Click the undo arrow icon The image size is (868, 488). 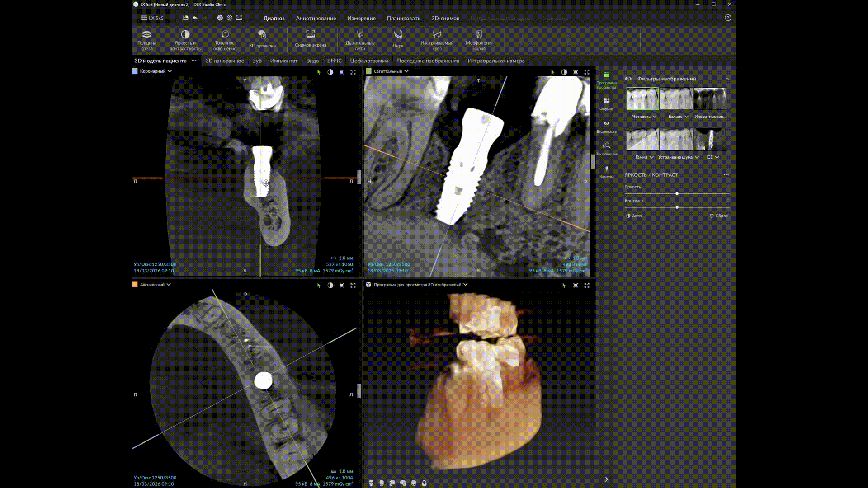coord(195,18)
